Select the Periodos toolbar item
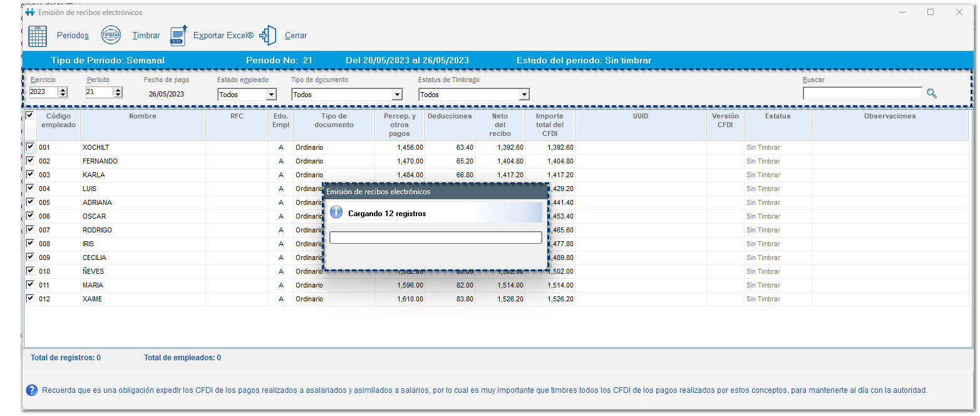 coord(73,35)
